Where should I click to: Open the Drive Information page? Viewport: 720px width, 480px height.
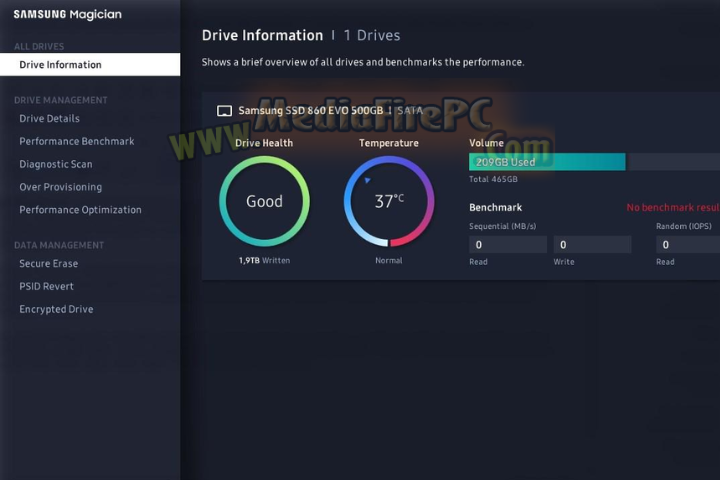(x=90, y=64)
